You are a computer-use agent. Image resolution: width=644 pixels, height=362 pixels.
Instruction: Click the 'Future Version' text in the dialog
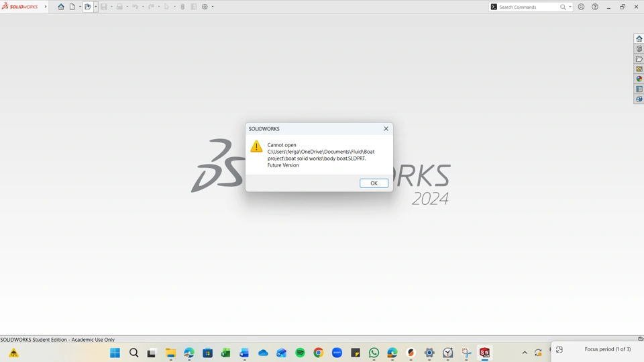[283, 165]
